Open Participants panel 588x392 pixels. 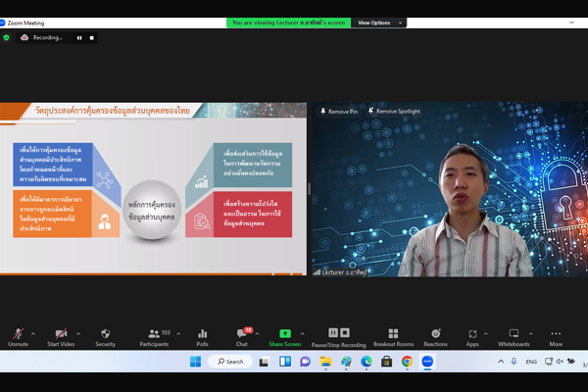(x=154, y=337)
